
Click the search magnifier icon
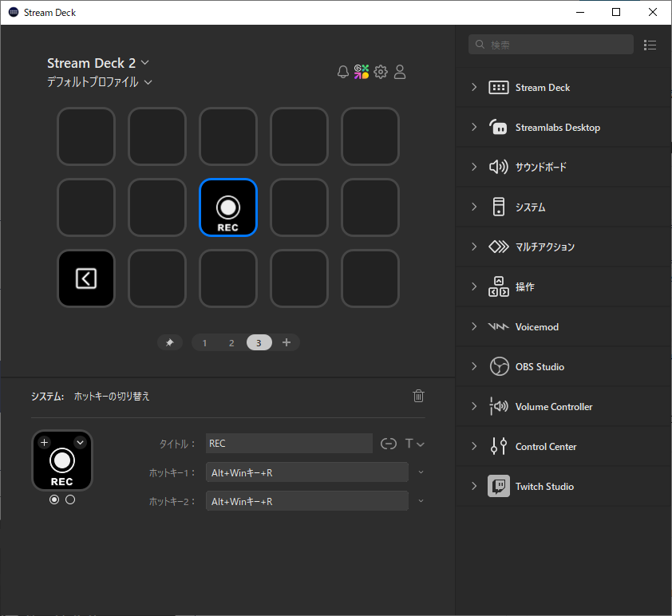point(480,45)
